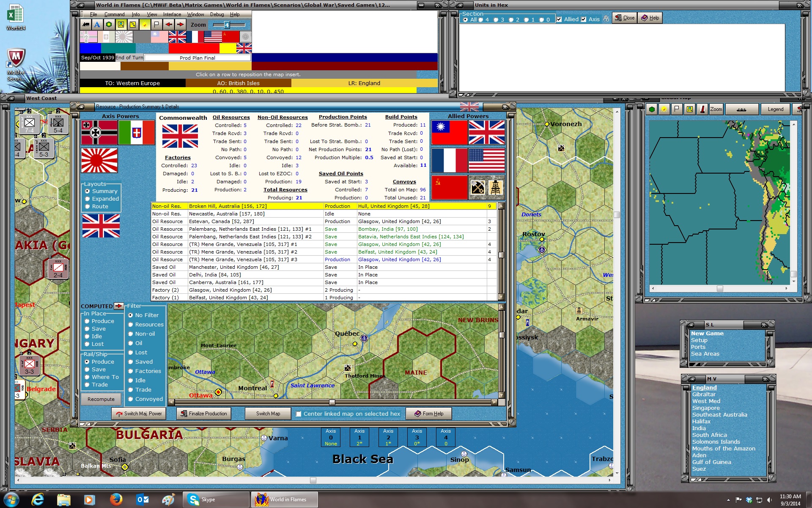The height and width of the screenshot is (508, 812).
Task: Choose the Resources filter radio button
Action: click(x=131, y=325)
